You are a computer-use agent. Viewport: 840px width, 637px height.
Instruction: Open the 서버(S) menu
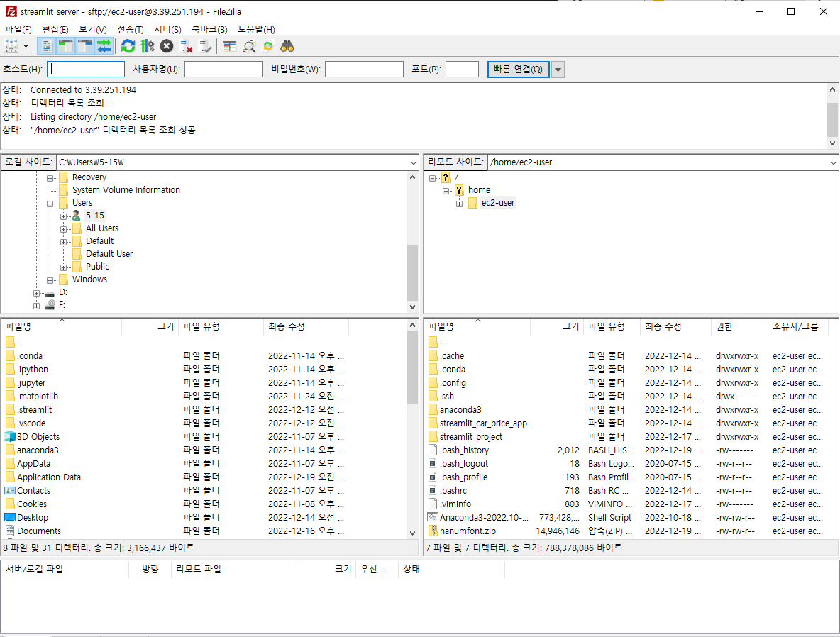pyautogui.click(x=167, y=30)
